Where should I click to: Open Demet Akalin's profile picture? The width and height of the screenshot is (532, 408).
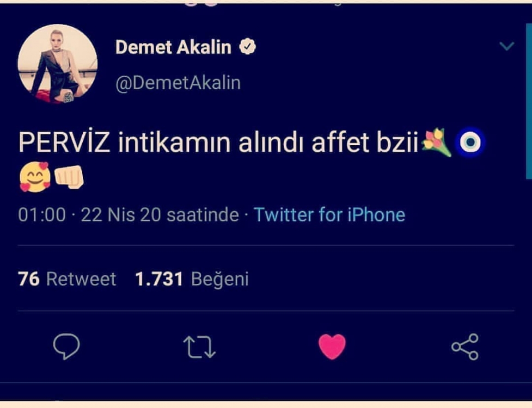tap(58, 64)
